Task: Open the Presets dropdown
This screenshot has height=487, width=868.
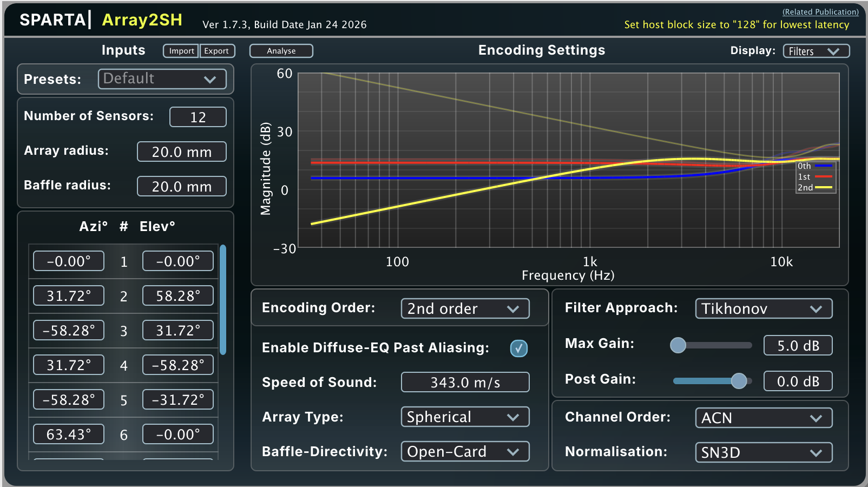Action: 162,79
